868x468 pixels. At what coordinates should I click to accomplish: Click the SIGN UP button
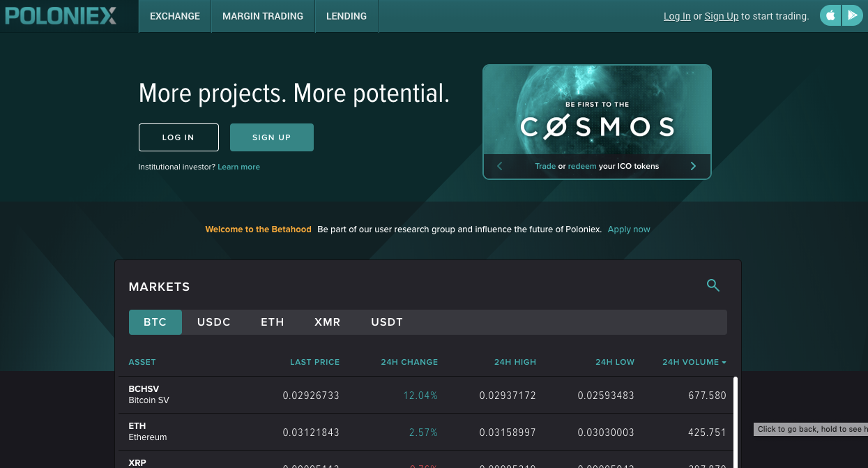click(272, 137)
